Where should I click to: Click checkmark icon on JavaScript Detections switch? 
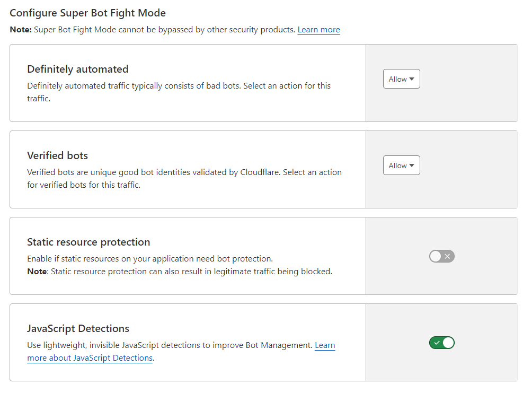[x=436, y=343]
